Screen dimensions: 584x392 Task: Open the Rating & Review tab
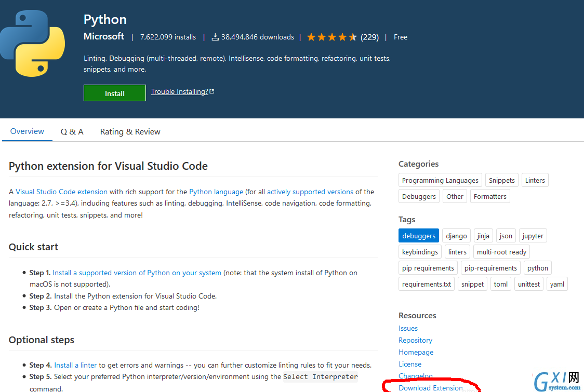130,132
